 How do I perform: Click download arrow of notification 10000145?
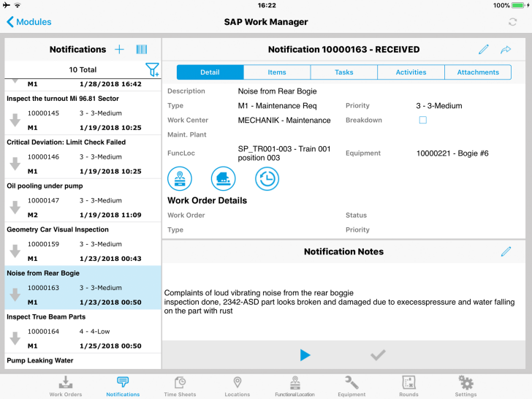pyautogui.click(x=15, y=120)
